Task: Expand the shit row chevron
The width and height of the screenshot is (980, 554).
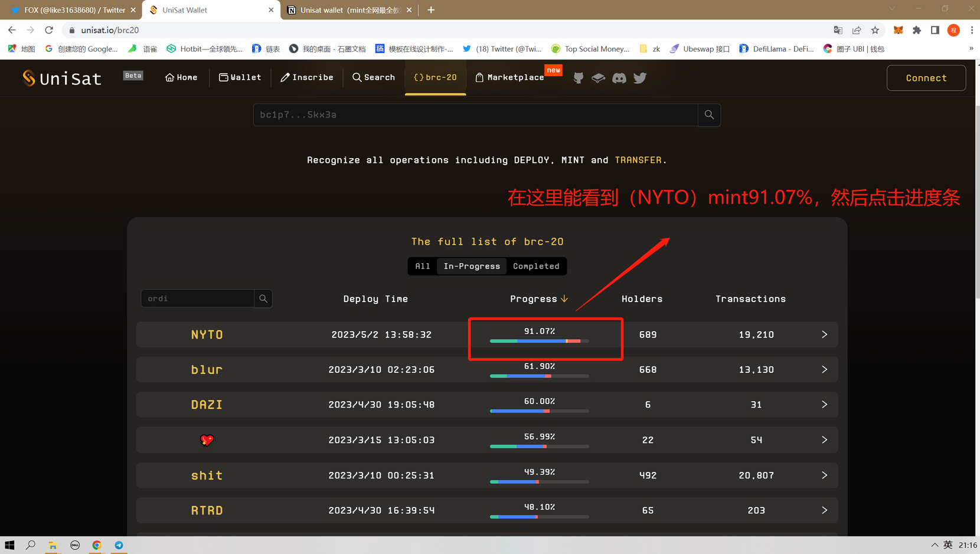Action: pos(824,475)
